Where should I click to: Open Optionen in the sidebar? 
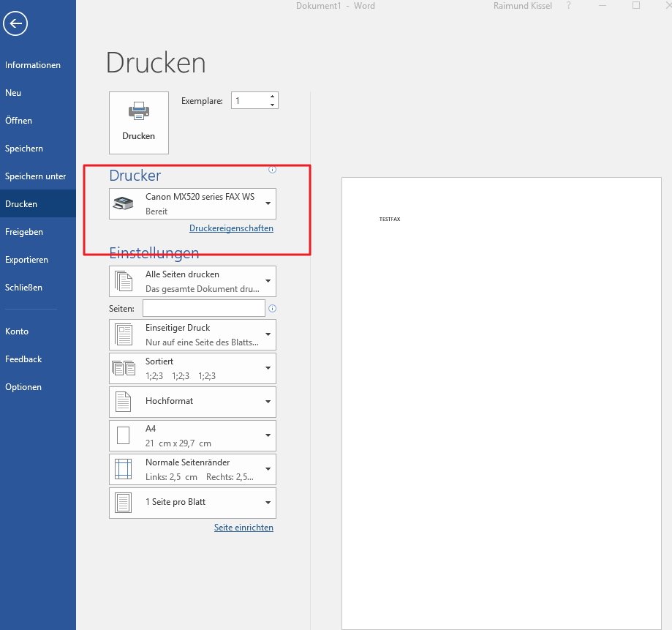click(x=38, y=387)
